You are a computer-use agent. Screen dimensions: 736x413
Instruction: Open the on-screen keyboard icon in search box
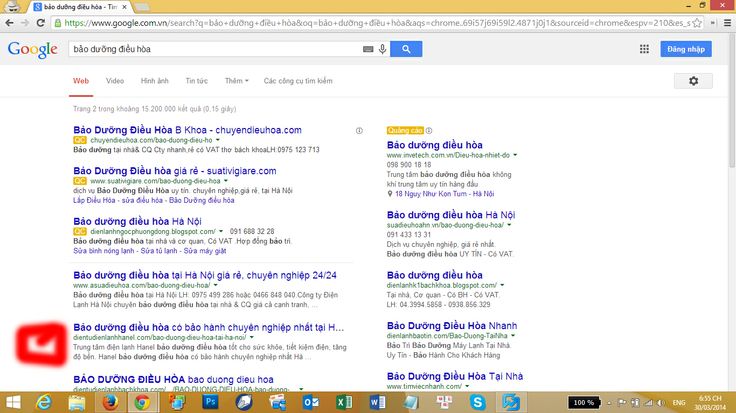click(x=368, y=49)
